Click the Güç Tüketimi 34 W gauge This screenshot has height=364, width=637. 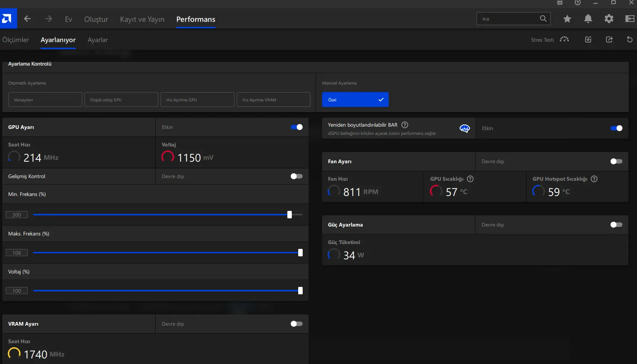(x=334, y=254)
